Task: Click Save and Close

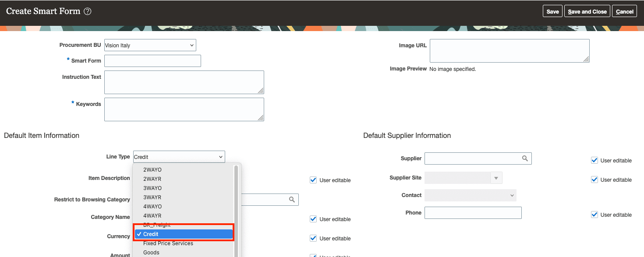Action: click(587, 11)
